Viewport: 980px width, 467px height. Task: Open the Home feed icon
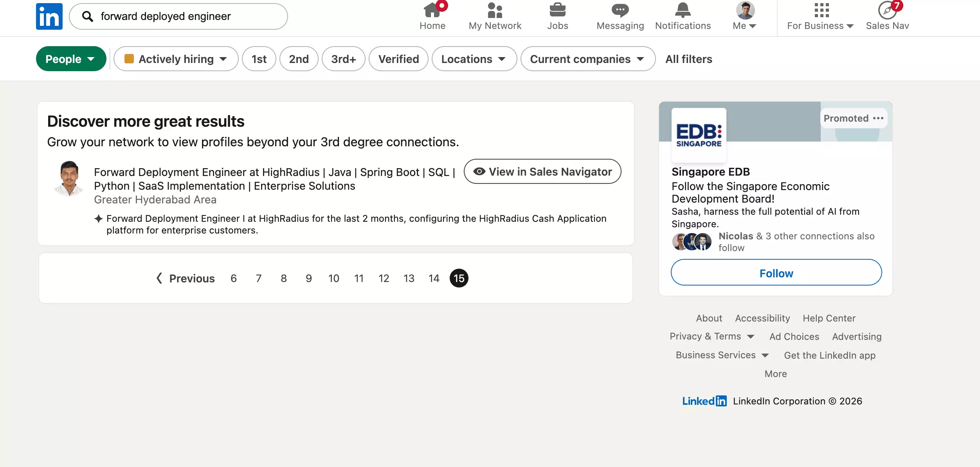click(432, 11)
